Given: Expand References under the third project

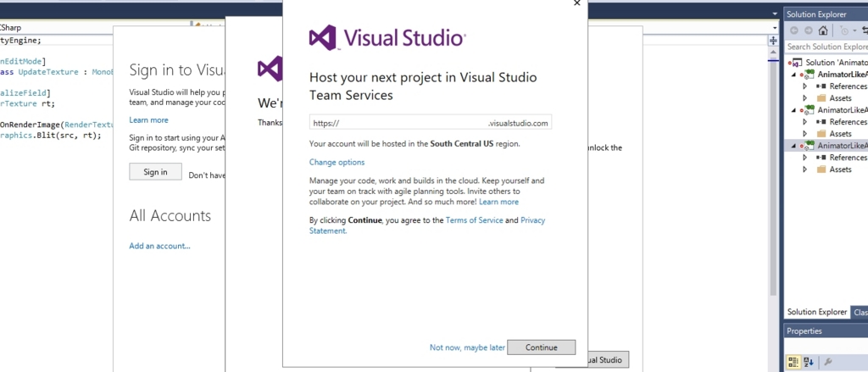Looking at the screenshot, I should [x=805, y=158].
